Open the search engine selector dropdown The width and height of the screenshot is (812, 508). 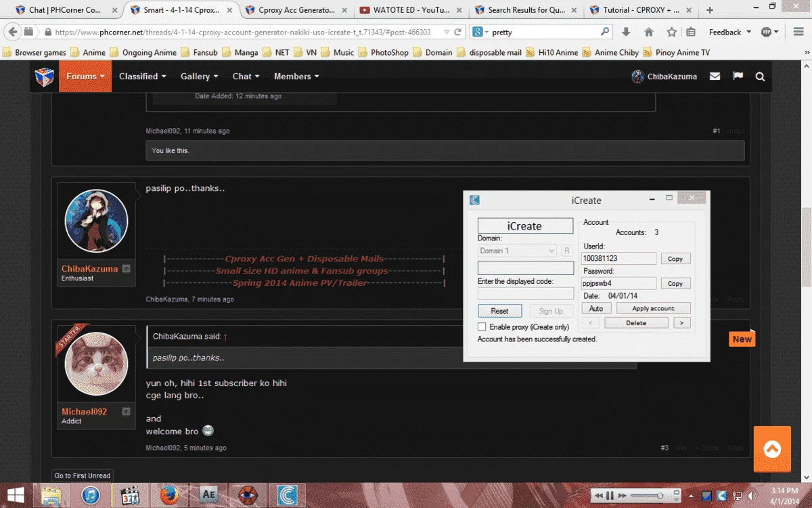pos(480,32)
